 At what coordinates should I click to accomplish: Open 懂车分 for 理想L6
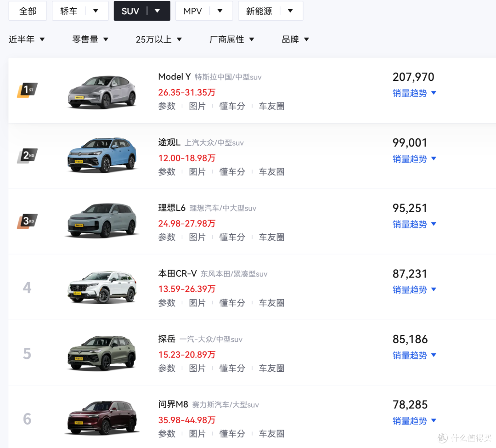[x=232, y=237]
